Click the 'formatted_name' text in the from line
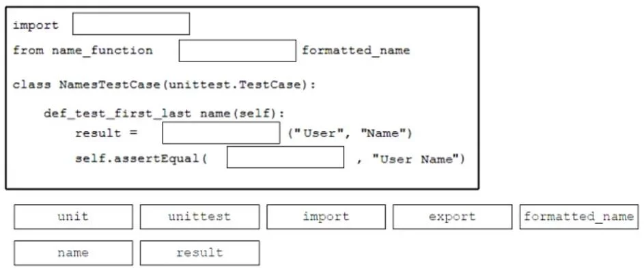This screenshot has height=269, width=644. (x=356, y=51)
